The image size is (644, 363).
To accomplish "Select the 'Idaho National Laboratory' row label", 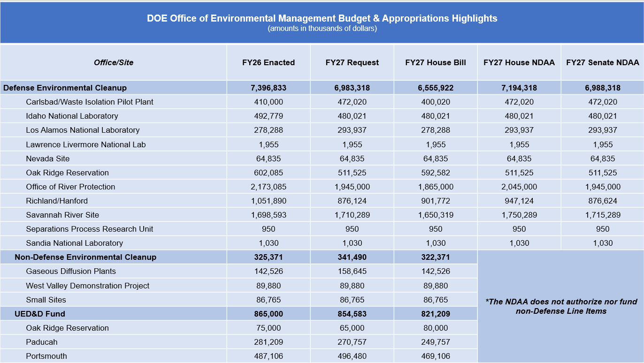I will (72, 116).
